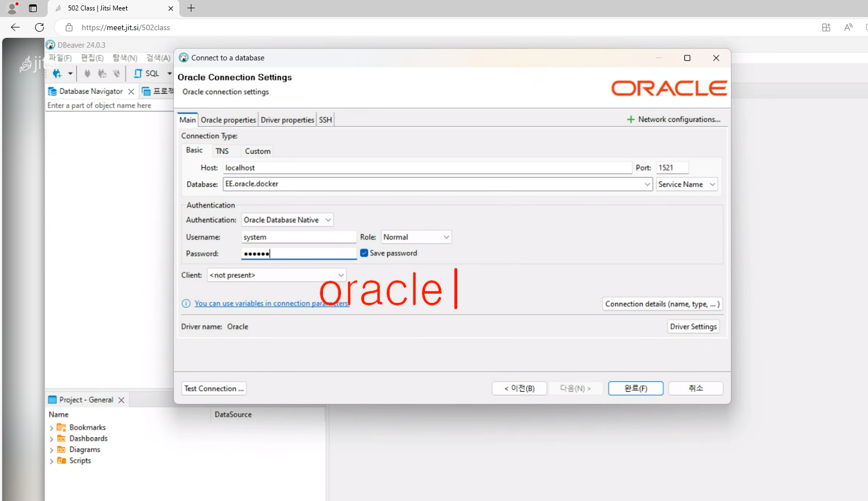
Task: Open the Client dropdown showing not present
Action: click(276, 275)
